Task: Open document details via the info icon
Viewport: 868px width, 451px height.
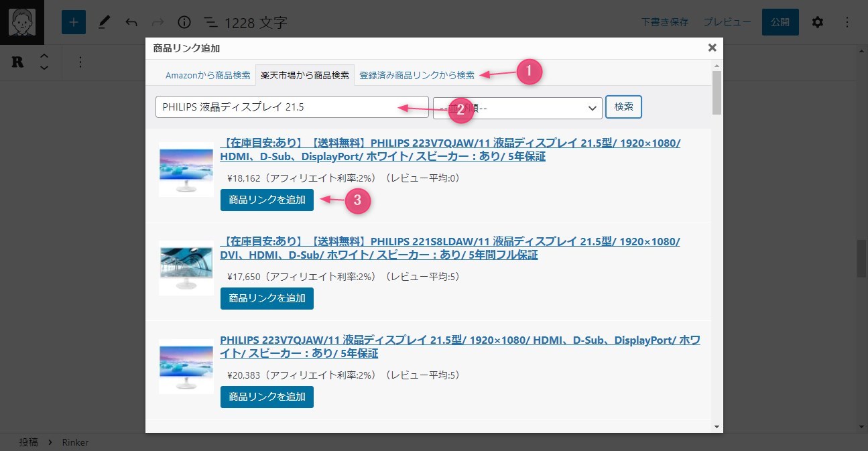Action: pos(184,21)
